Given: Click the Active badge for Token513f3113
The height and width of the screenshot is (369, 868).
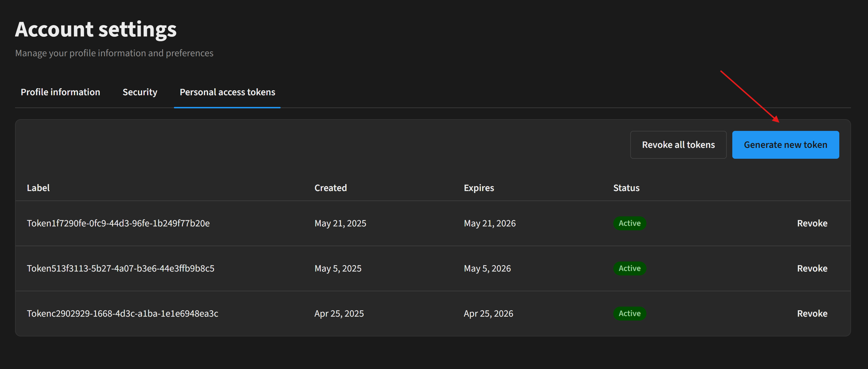Looking at the screenshot, I should [x=629, y=268].
